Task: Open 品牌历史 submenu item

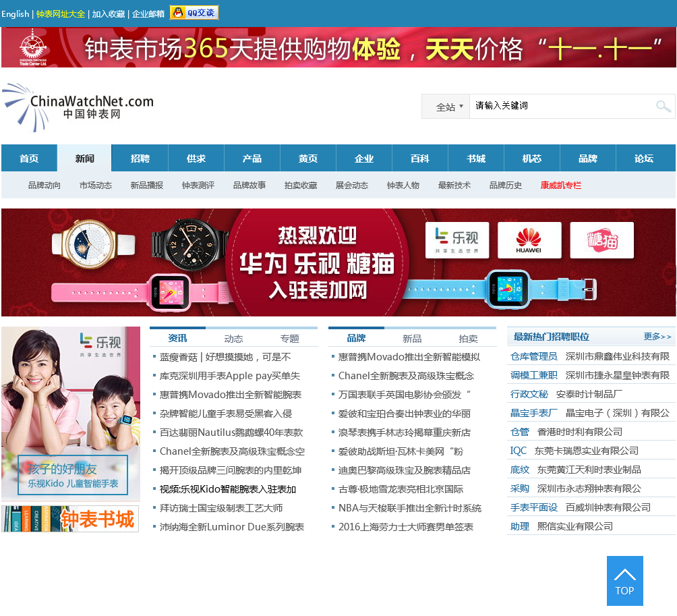Action: pos(506,186)
